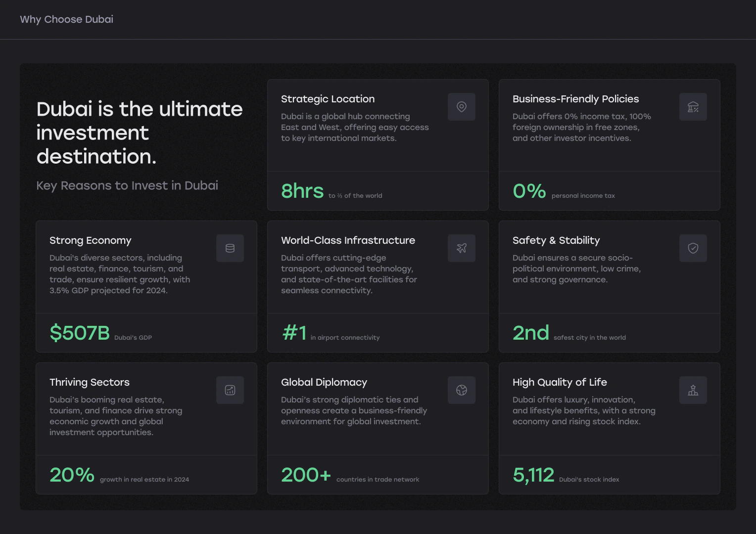Viewport: 756px width, 534px height.
Task: Click the 'Strong Economy' card title
Action: 91,240
